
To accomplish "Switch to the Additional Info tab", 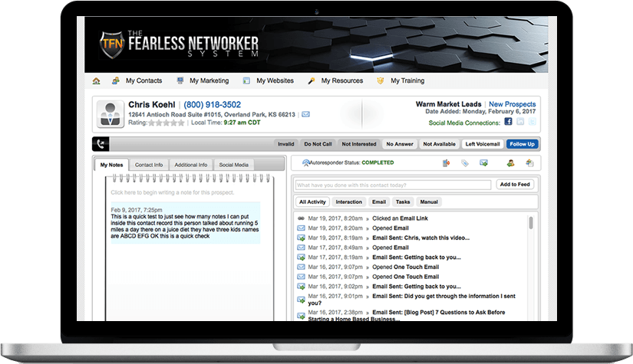I will click(x=191, y=165).
